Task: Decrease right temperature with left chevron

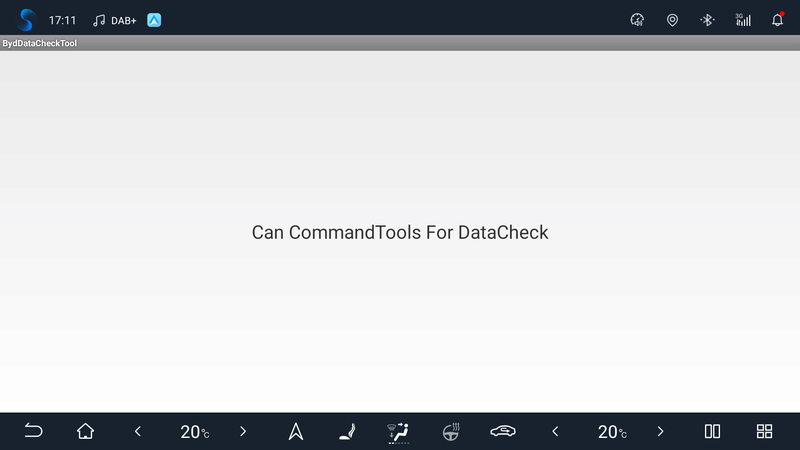Action: click(x=555, y=431)
